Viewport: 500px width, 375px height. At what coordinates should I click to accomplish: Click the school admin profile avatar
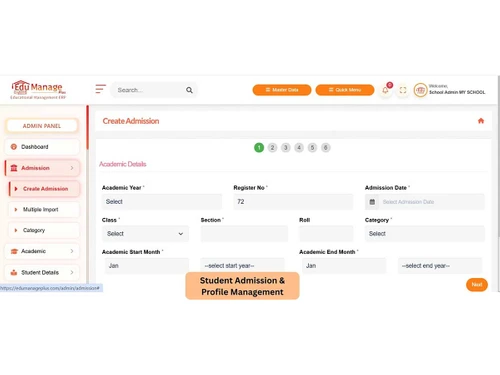[420, 90]
